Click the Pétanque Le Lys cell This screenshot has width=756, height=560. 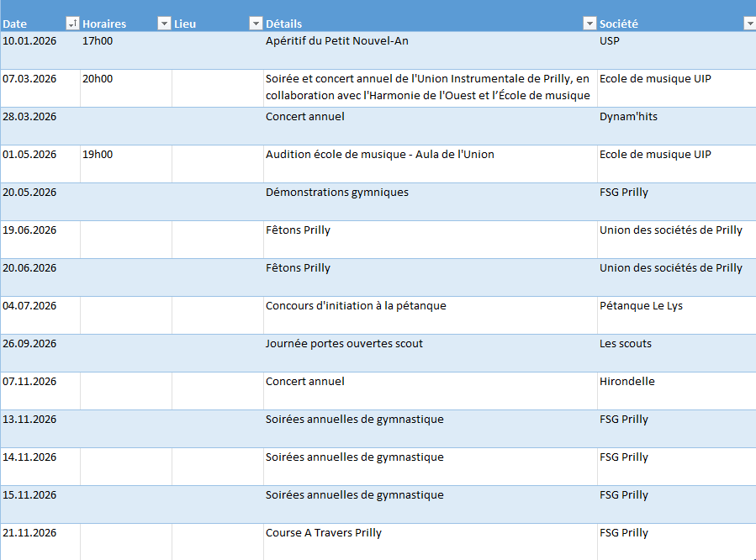(641, 306)
